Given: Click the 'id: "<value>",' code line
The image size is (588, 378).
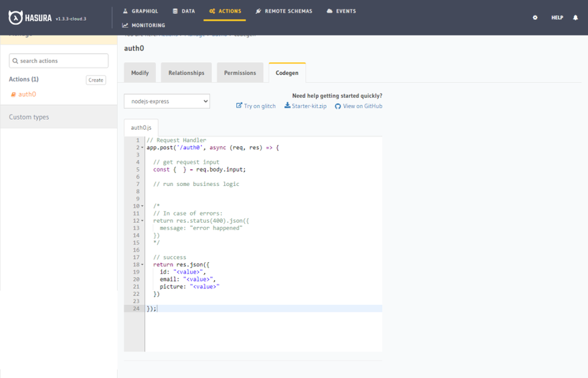Looking at the screenshot, I should 183,272.
